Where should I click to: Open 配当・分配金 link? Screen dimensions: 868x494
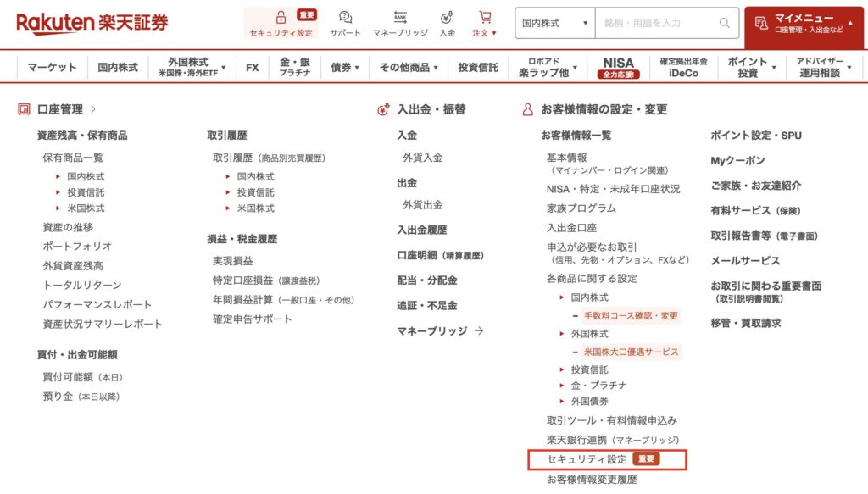tap(427, 280)
